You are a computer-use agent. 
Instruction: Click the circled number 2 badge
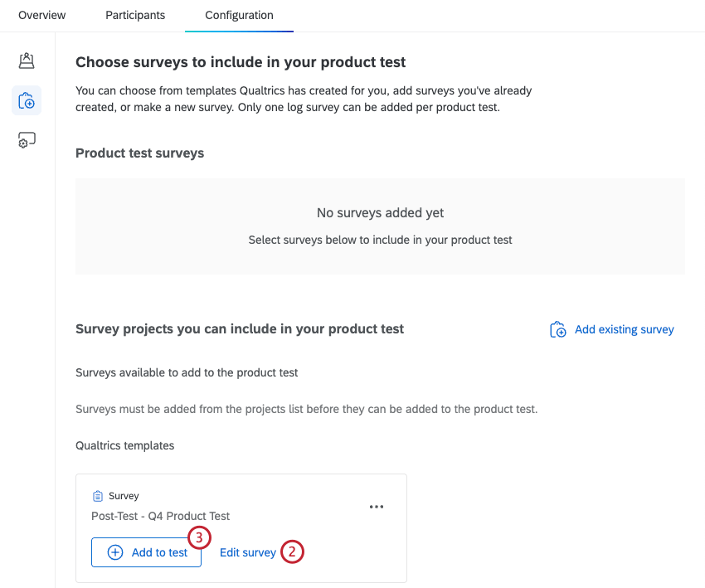coord(292,552)
